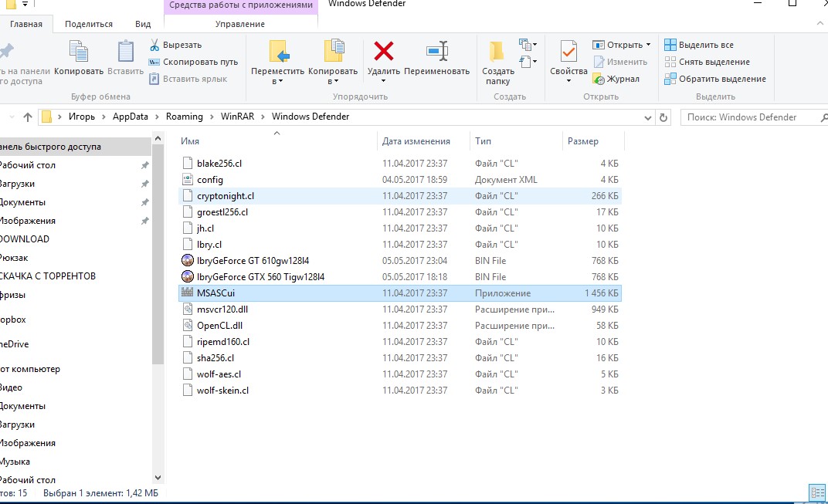The height and width of the screenshot is (504, 828).
Task: Select the jh.cl file
Action: pyautogui.click(x=205, y=228)
